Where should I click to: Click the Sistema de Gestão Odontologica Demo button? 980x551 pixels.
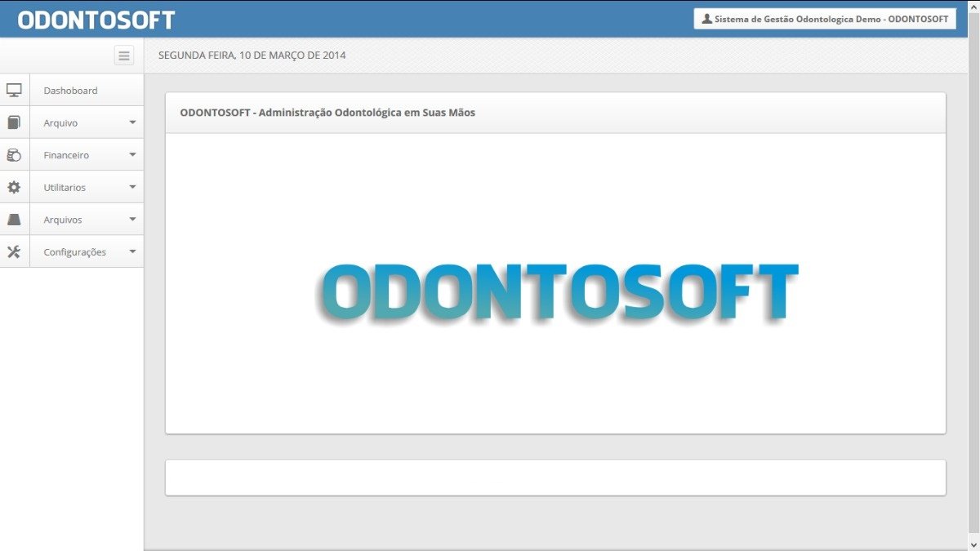(x=825, y=19)
